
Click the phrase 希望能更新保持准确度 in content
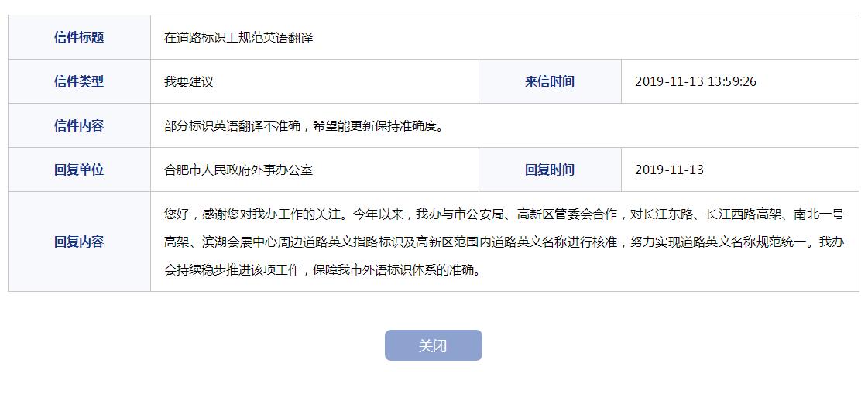click(x=375, y=126)
